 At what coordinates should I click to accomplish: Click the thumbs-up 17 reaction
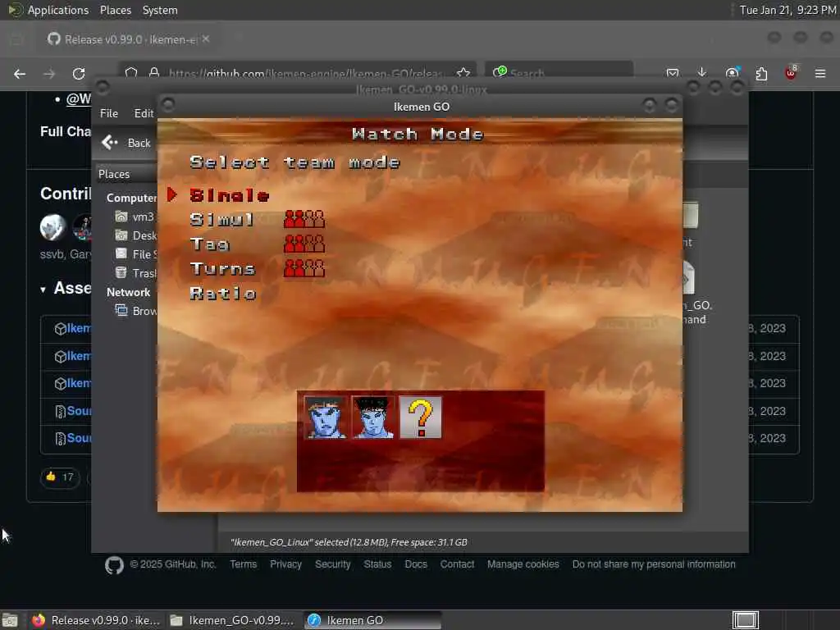tap(60, 477)
